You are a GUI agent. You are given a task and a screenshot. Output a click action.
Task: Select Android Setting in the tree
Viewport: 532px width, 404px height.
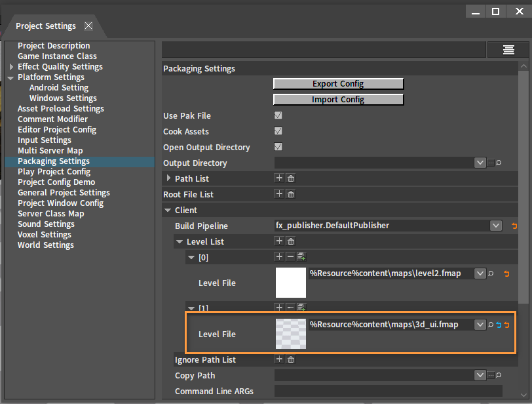[x=59, y=88]
